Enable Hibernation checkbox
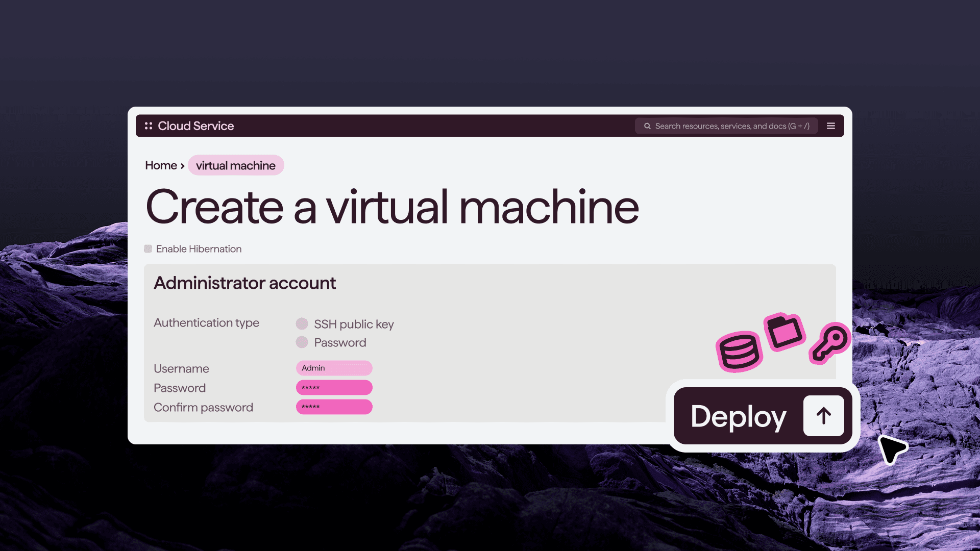The width and height of the screenshot is (980, 551). click(x=148, y=249)
